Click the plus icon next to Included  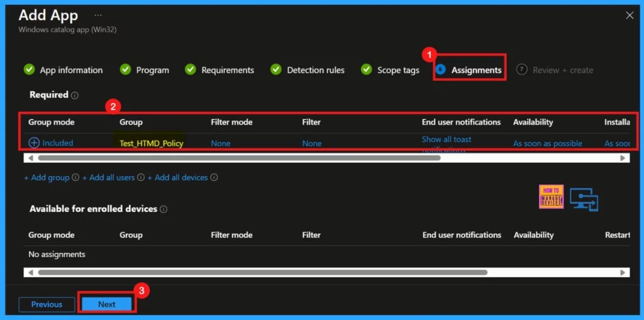coord(34,143)
